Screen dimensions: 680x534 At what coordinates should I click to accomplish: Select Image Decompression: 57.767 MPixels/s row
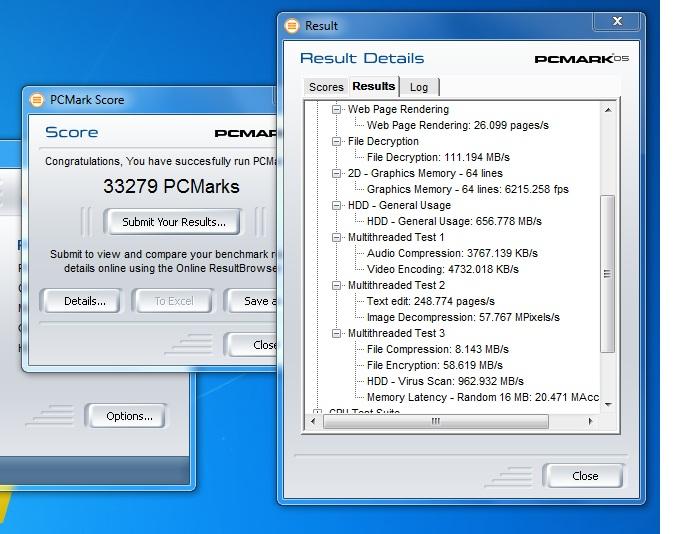tap(463, 318)
